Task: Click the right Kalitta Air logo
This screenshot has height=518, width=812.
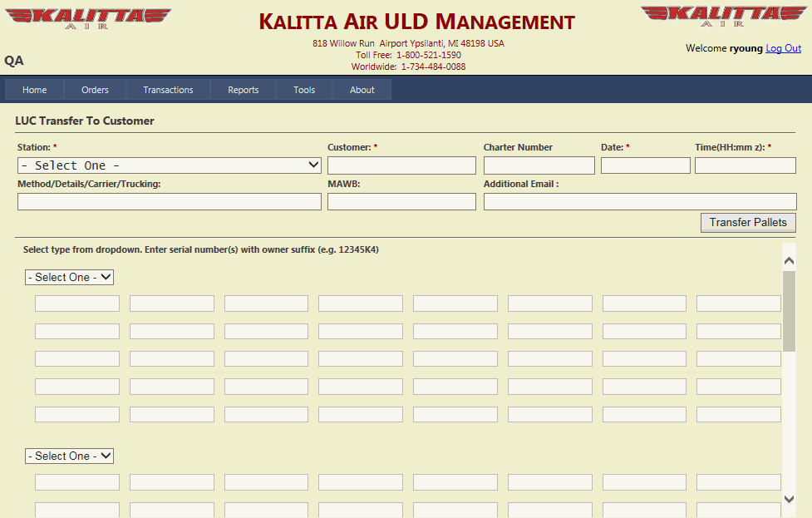Action: point(722,17)
